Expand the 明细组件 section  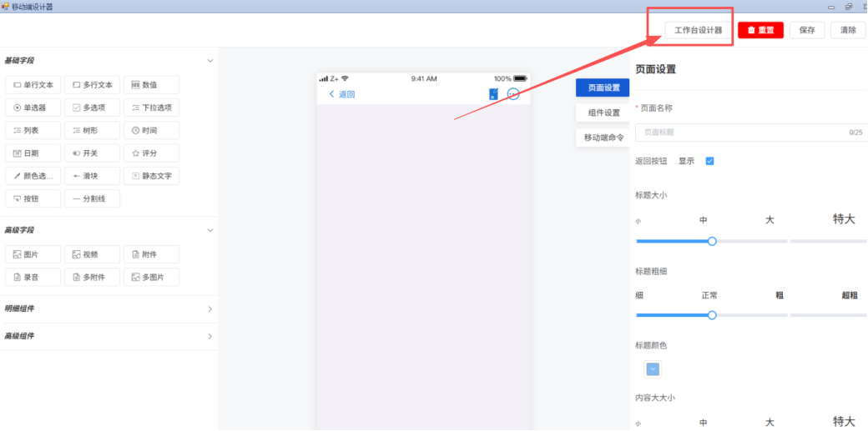(x=209, y=308)
